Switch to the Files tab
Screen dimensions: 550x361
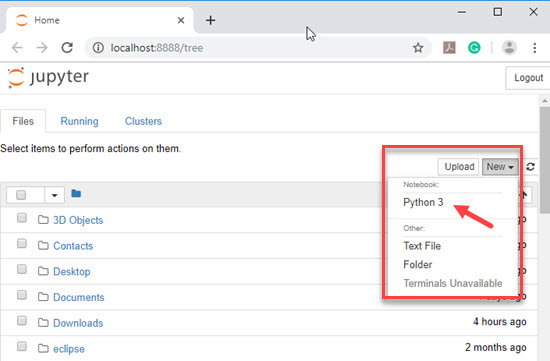(x=23, y=121)
